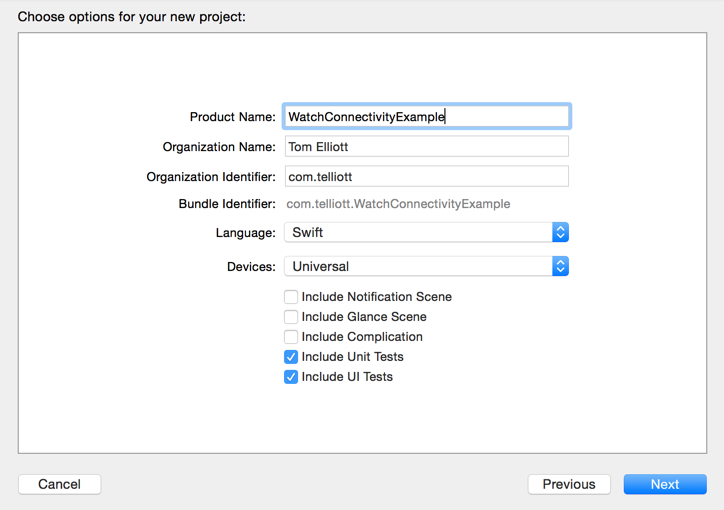Image resolution: width=724 pixels, height=510 pixels.
Task: Check the Include Glance Scene box
Action: coord(291,317)
